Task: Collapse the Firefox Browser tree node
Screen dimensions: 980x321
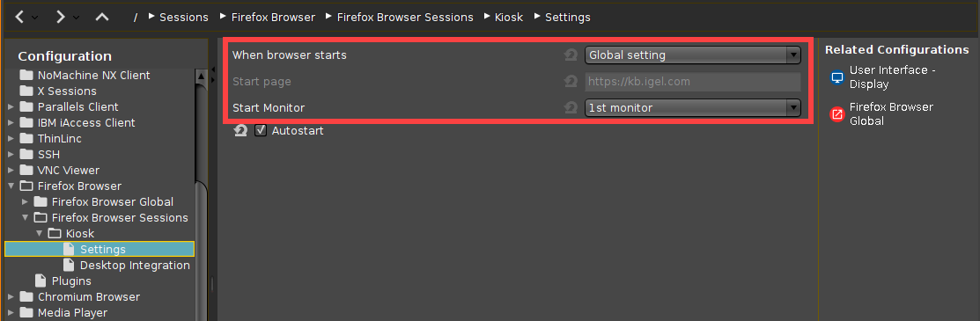Action: tap(11, 186)
